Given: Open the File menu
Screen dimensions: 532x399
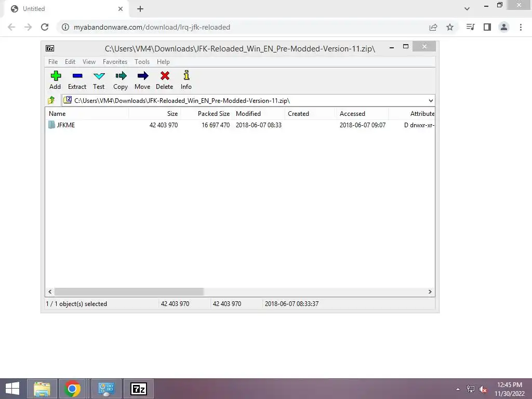Looking at the screenshot, I should pos(53,62).
